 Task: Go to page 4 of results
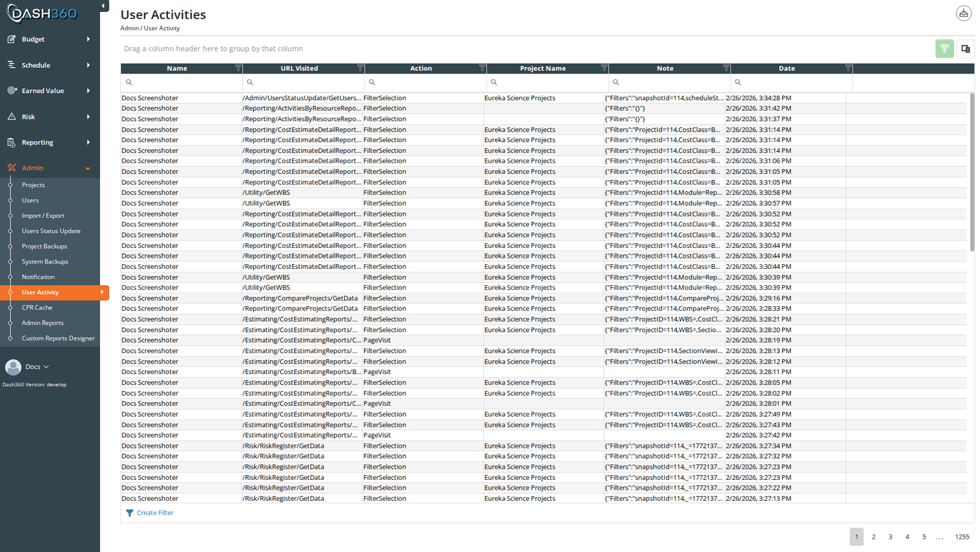click(x=907, y=537)
